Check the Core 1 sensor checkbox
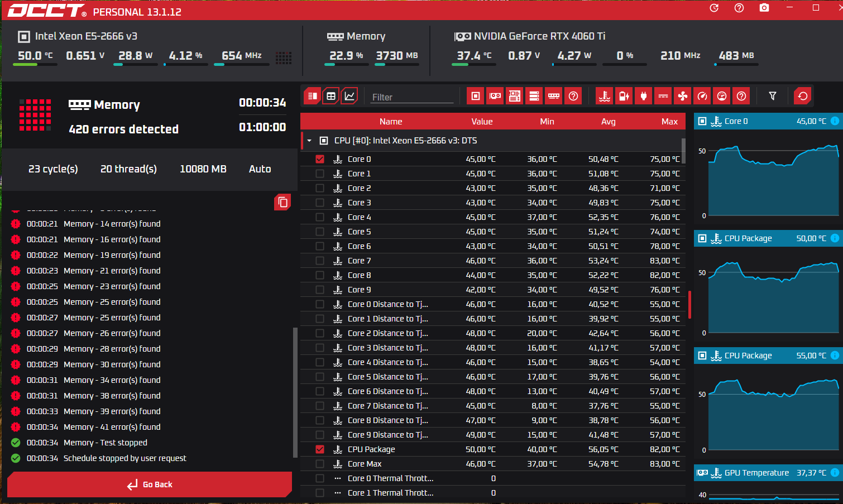Viewport: 843px width, 504px height. tap(320, 174)
